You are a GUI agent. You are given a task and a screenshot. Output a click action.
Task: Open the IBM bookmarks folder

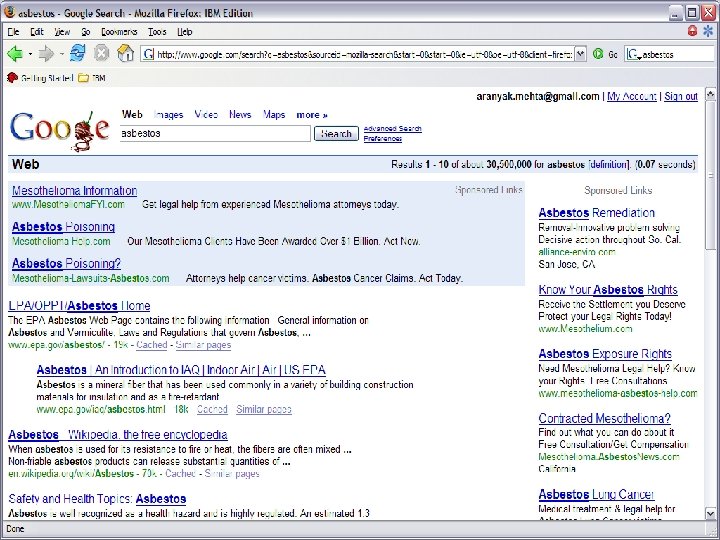coord(92,78)
